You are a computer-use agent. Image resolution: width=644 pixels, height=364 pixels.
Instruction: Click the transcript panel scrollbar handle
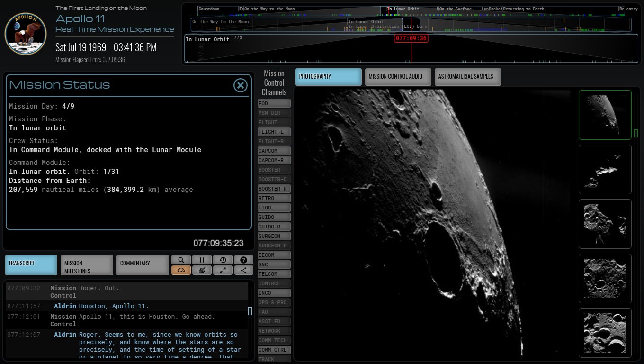click(250, 311)
